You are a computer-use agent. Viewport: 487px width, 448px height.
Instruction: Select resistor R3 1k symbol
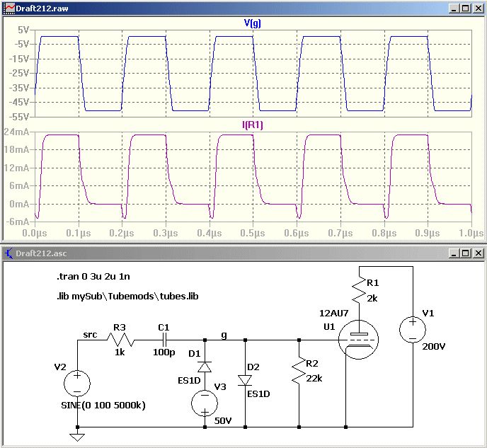point(121,340)
